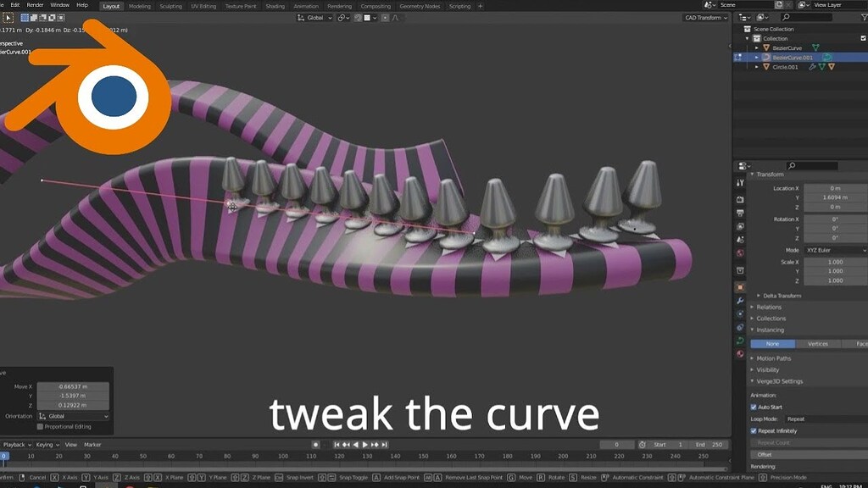This screenshot has height=488, width=868.
Task: Open the Scene properties tab
Action: [740, 240]
